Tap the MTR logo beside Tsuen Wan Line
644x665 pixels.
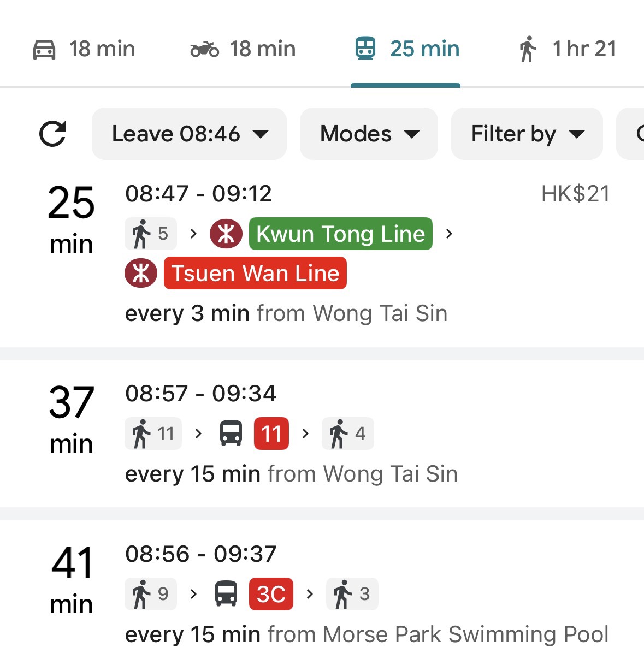(x=141, y=273)
